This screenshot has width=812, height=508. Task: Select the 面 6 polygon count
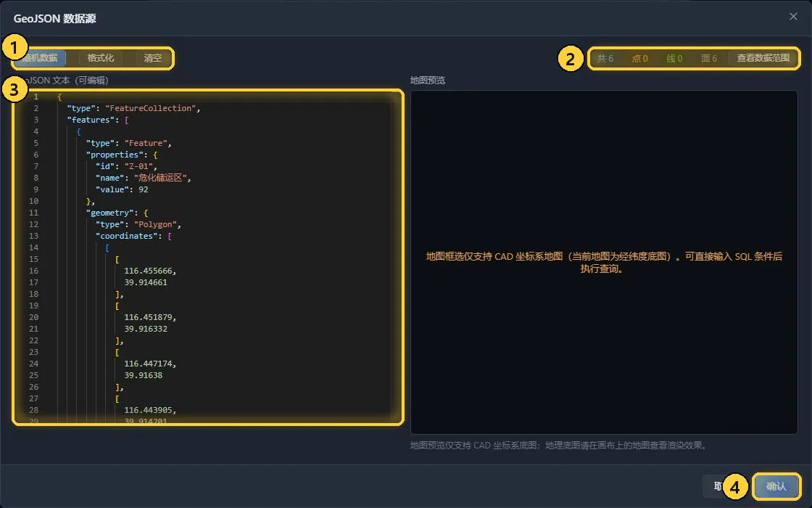tap(709, 59)
